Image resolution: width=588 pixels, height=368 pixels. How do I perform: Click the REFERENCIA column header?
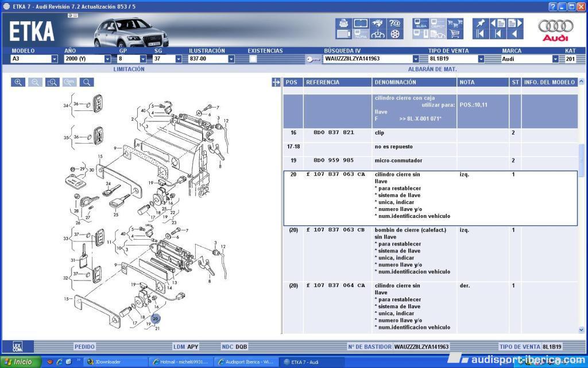(x=338, y=82)
